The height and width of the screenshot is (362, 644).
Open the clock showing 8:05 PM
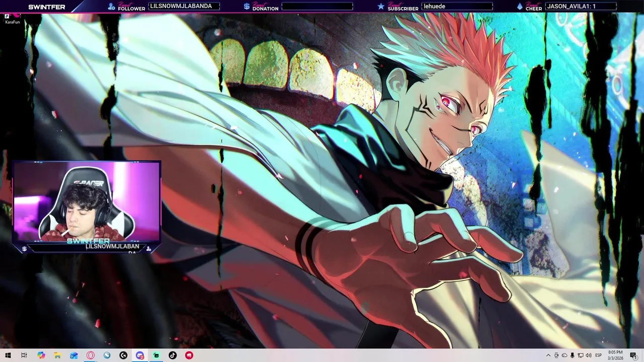615,355
